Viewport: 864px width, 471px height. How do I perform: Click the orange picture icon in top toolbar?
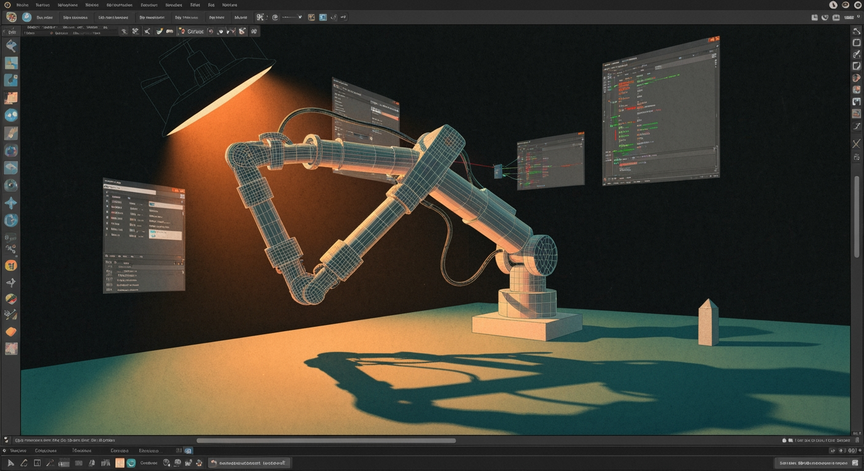click(x=311, y=17)
